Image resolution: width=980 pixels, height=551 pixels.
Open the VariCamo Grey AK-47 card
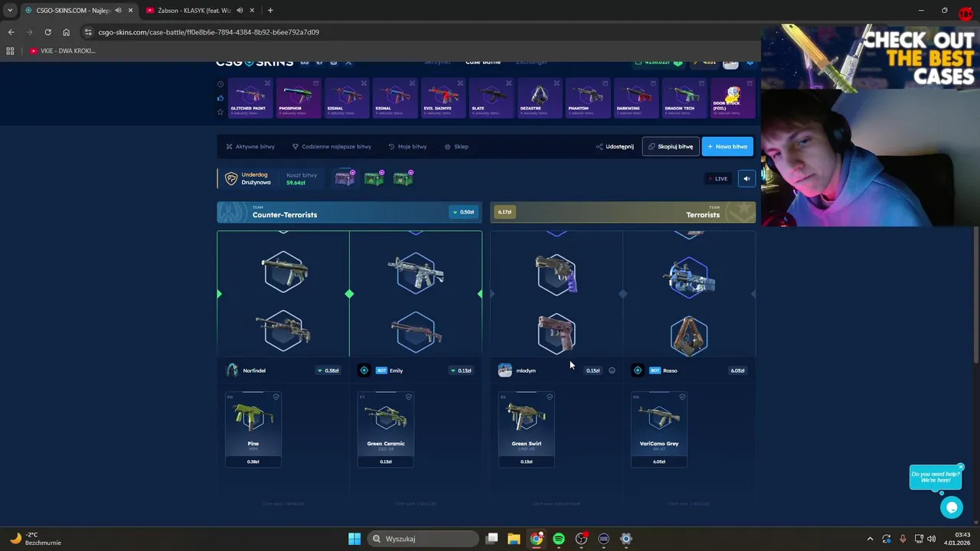click(659, 429)
